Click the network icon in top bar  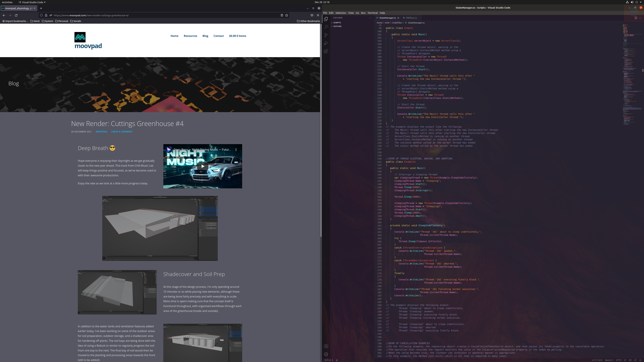point(627,2)
